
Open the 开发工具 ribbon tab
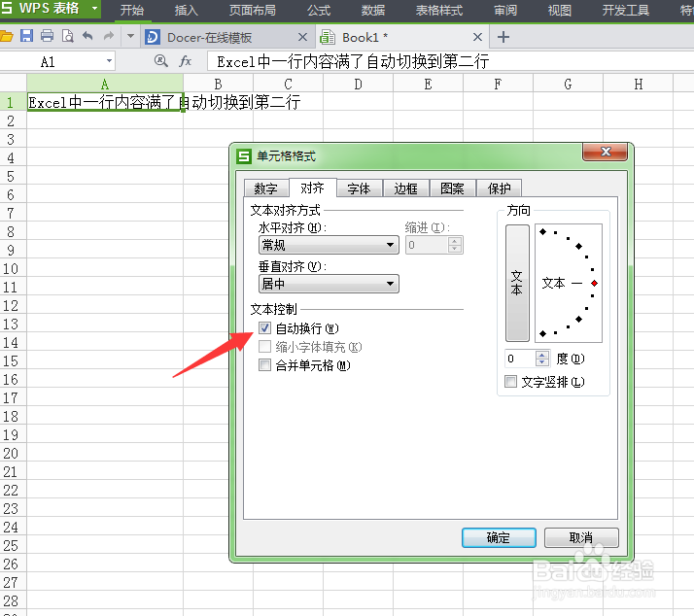[x=626, y=10]
